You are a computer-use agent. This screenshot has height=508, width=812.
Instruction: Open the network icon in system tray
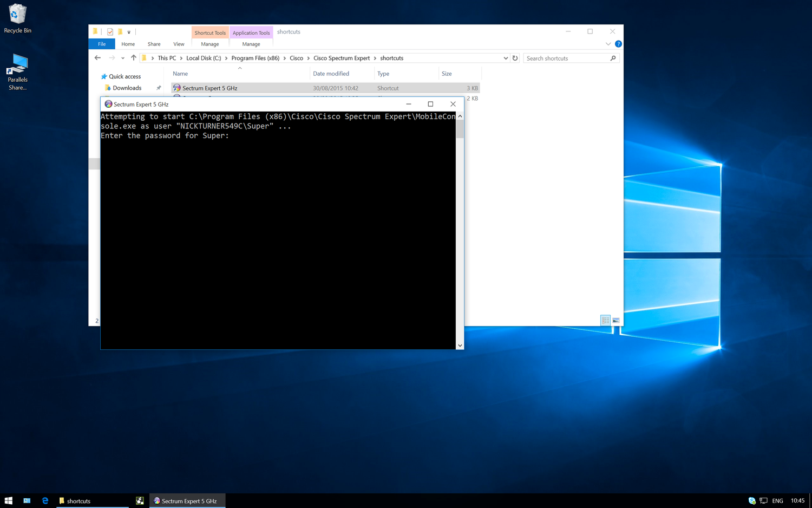[764, 501]
